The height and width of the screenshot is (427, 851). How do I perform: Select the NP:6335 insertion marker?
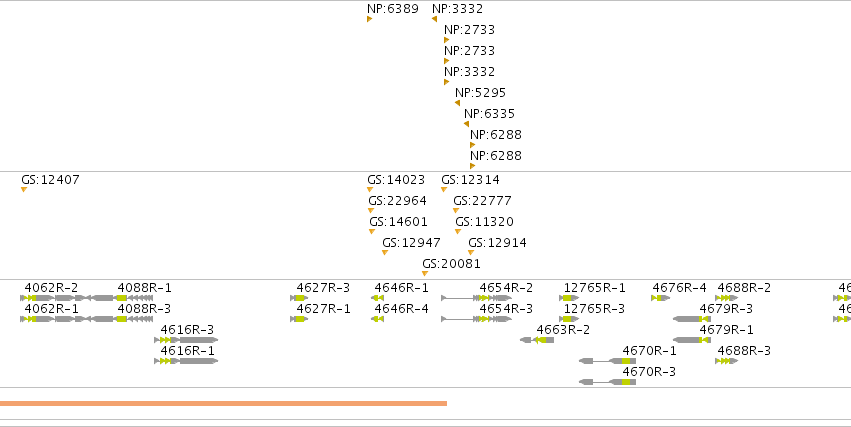coord(466,124)
